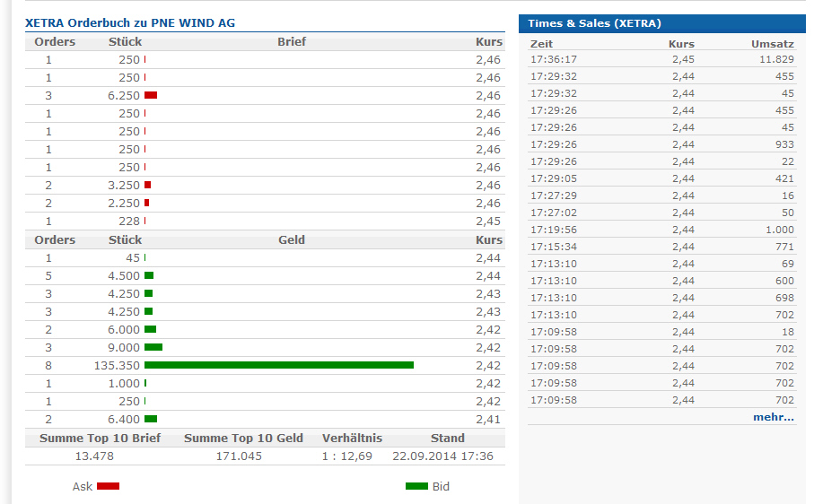The height and width of the screenshot is (504, 814).
Task: Click the '2.250' Stück value
Action: coord(124,204)
